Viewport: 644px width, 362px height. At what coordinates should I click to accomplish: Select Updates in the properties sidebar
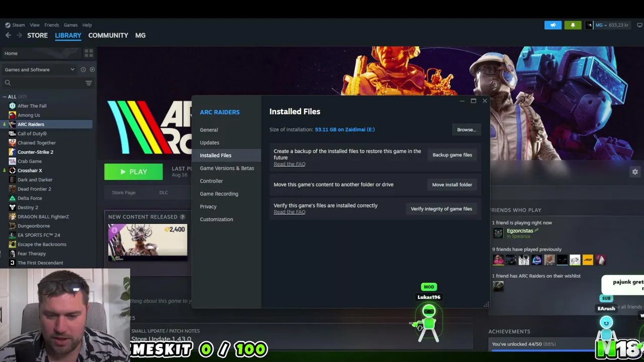209,143
